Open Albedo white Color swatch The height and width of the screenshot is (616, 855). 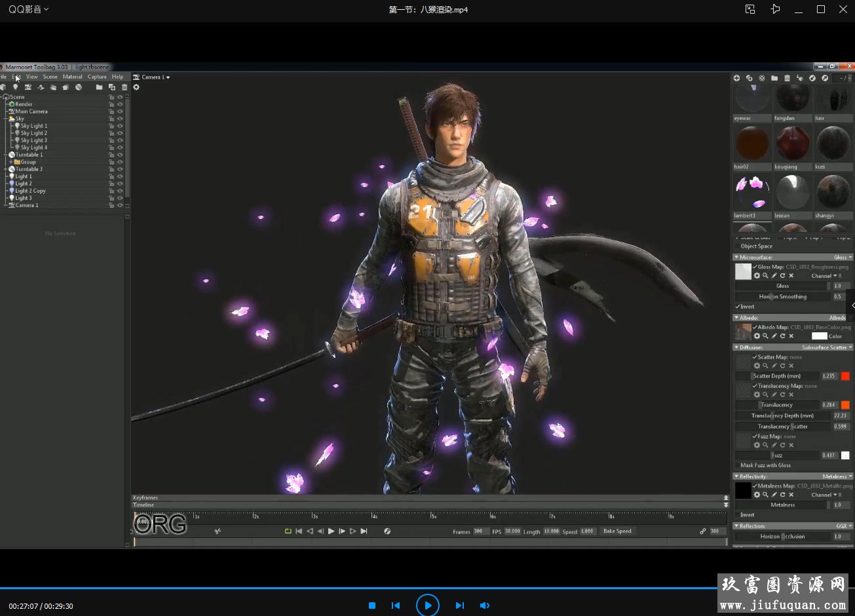tap(820, 336)
